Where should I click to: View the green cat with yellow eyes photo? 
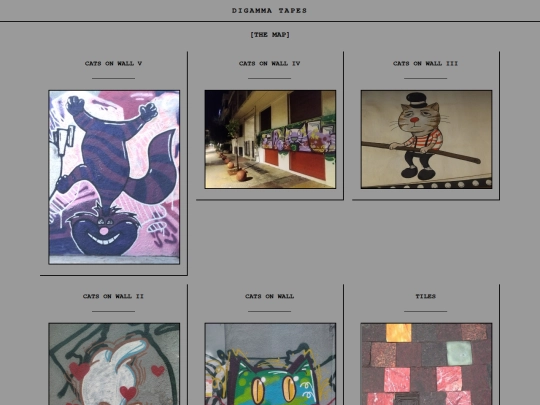[270, 364]
